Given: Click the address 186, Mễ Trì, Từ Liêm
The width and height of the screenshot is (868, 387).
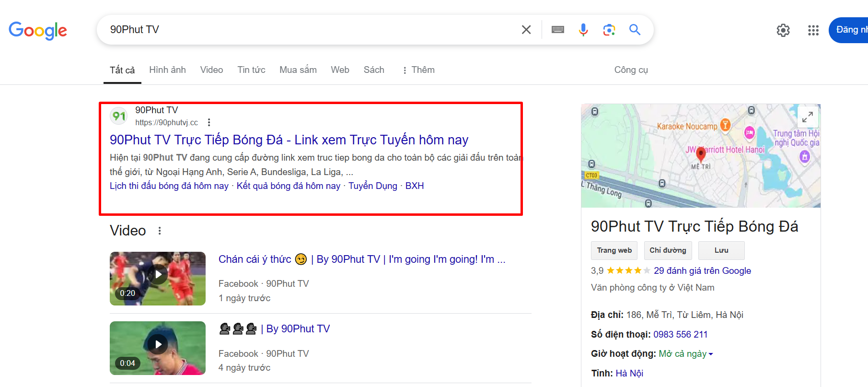Looking at the screenshot, I should pyautogui.click(x=684, y=315).
